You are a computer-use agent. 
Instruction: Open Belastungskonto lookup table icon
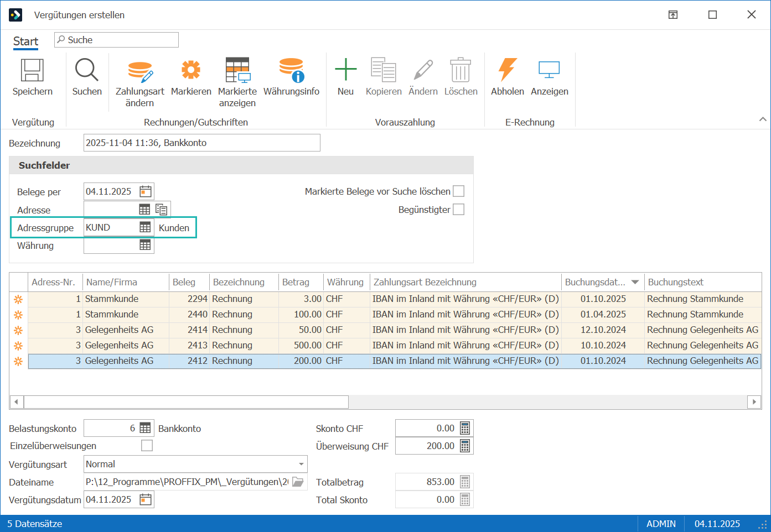point(145,428)
